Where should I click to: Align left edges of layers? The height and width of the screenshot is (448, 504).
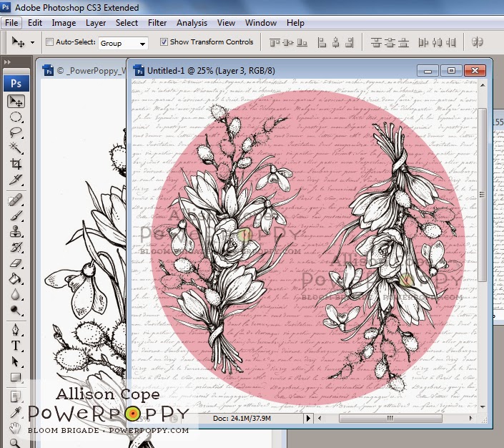click(322, 42)
